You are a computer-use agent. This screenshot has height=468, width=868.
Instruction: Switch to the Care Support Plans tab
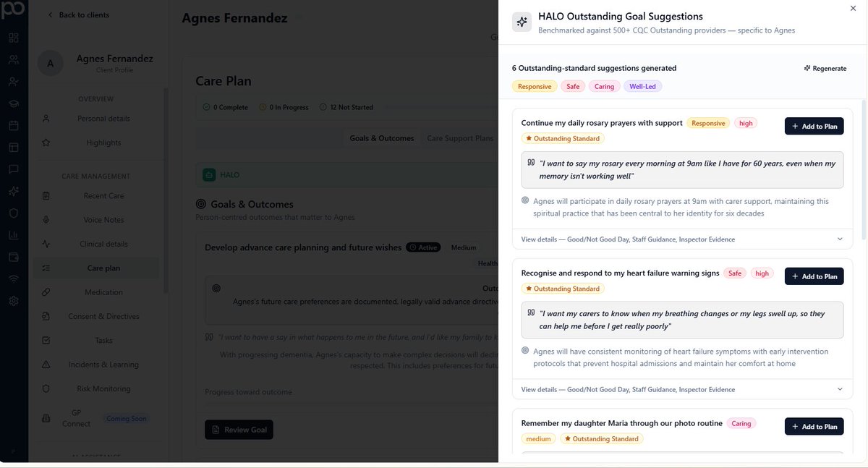pos(460,138)
